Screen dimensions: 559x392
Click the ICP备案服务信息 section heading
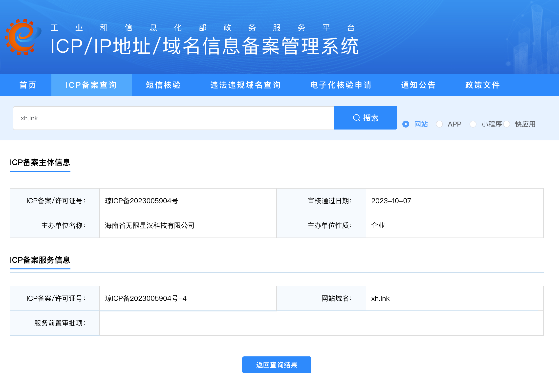pos(40,260)
